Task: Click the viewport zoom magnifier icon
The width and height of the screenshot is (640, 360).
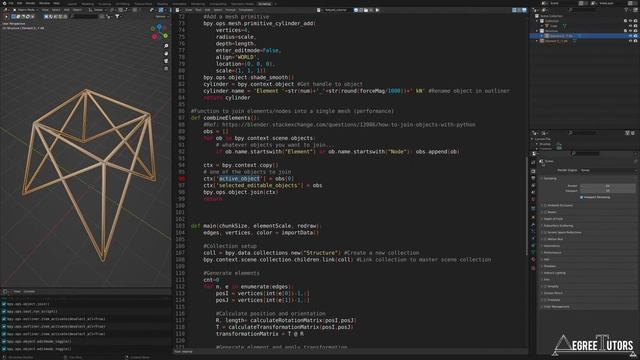Action: (x=166, y=46)
